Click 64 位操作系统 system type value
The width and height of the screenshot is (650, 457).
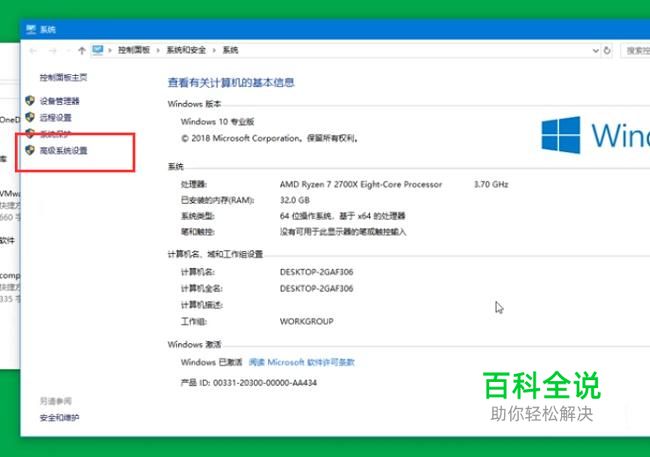342,216
